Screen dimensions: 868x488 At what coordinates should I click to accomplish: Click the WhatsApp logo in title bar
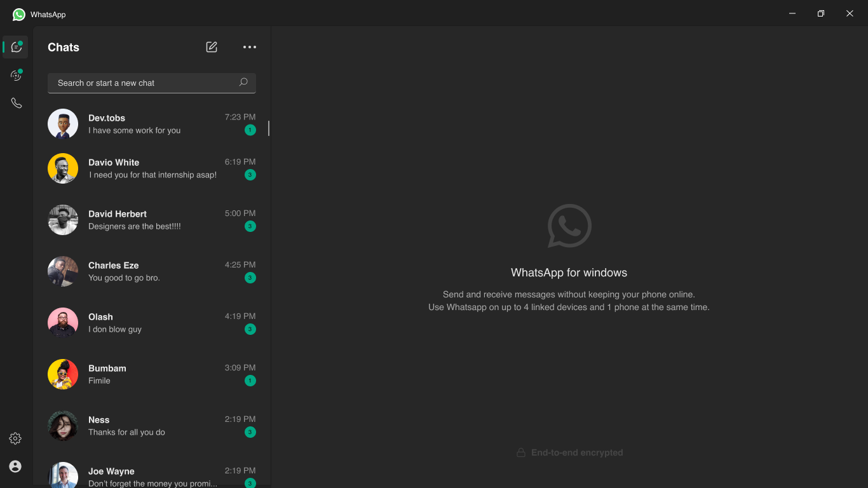(19, 14)
